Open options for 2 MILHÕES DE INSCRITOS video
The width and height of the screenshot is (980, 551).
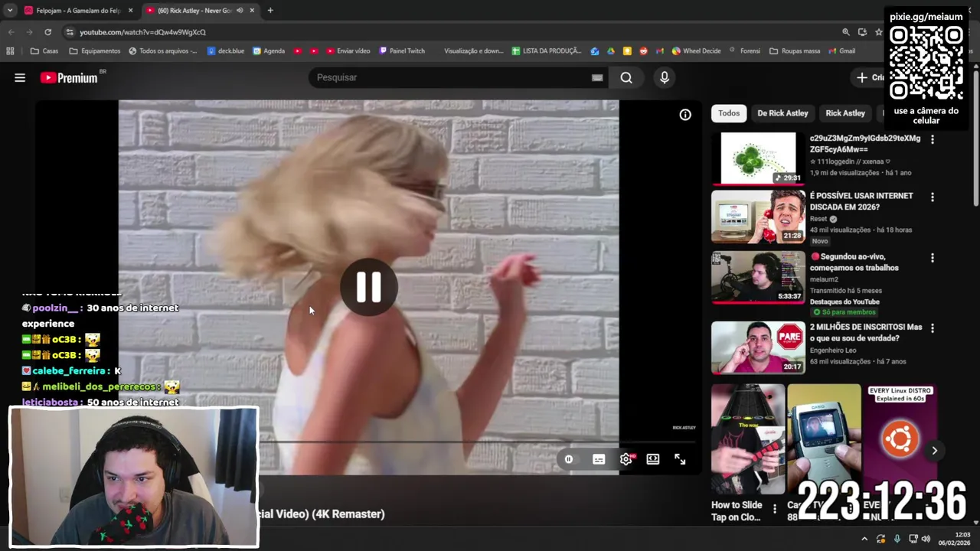click(x=932, y=328)
